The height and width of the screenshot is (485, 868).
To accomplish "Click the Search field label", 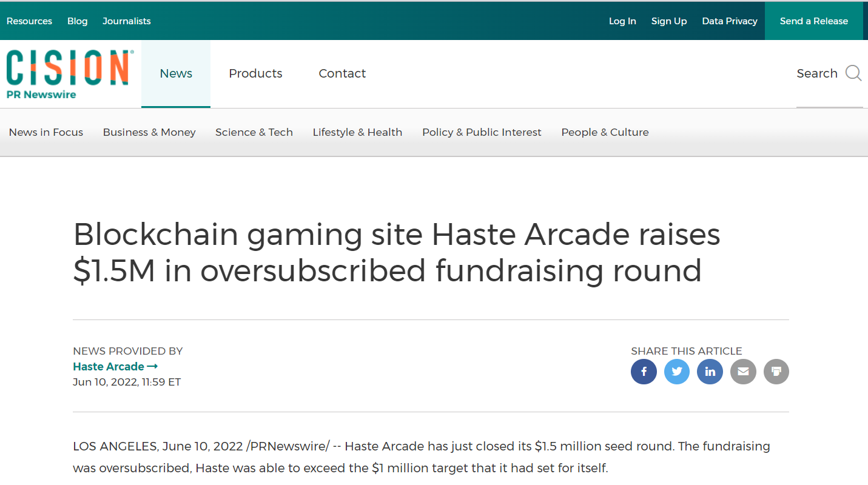I will pos(816,73).
